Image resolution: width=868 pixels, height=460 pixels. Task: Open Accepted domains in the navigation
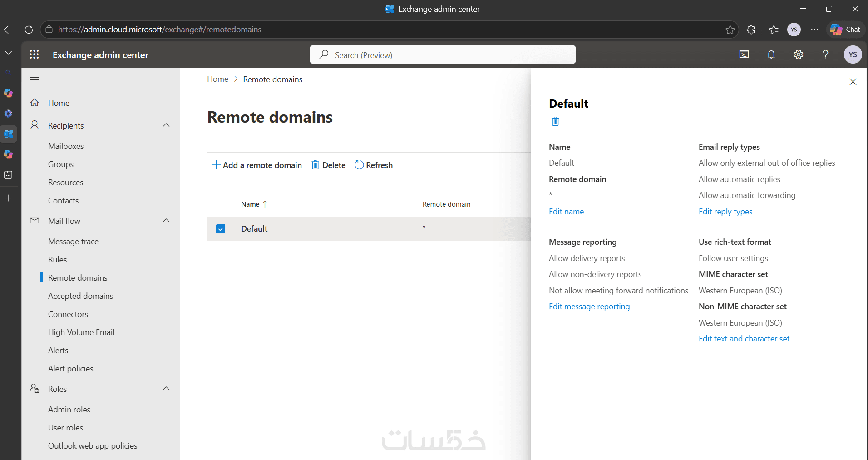pos(81,296)
